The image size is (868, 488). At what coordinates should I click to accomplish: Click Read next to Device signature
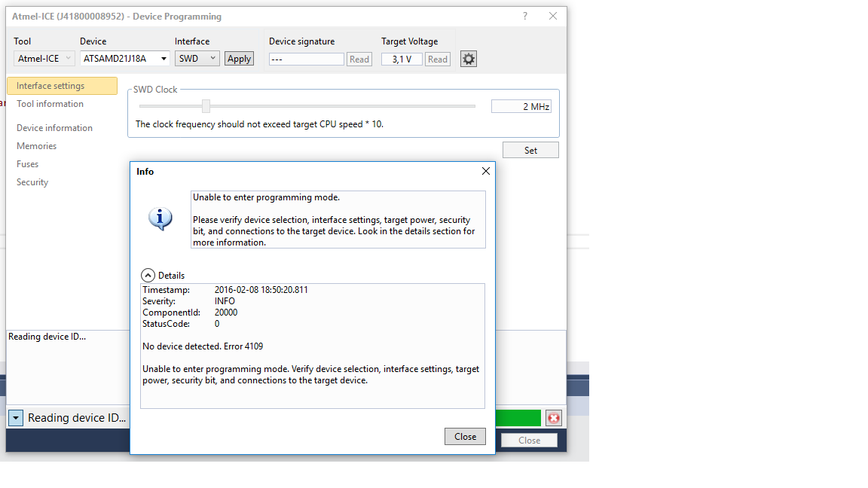click(359, 59)
